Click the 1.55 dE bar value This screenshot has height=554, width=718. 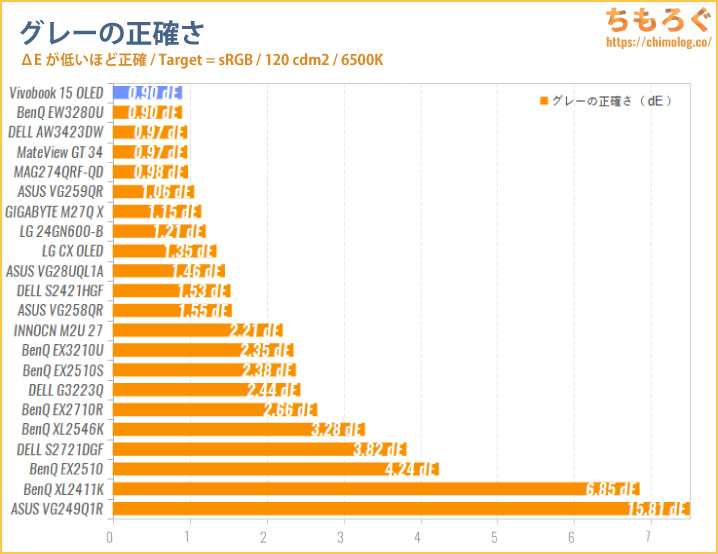[x=205, y=310]
